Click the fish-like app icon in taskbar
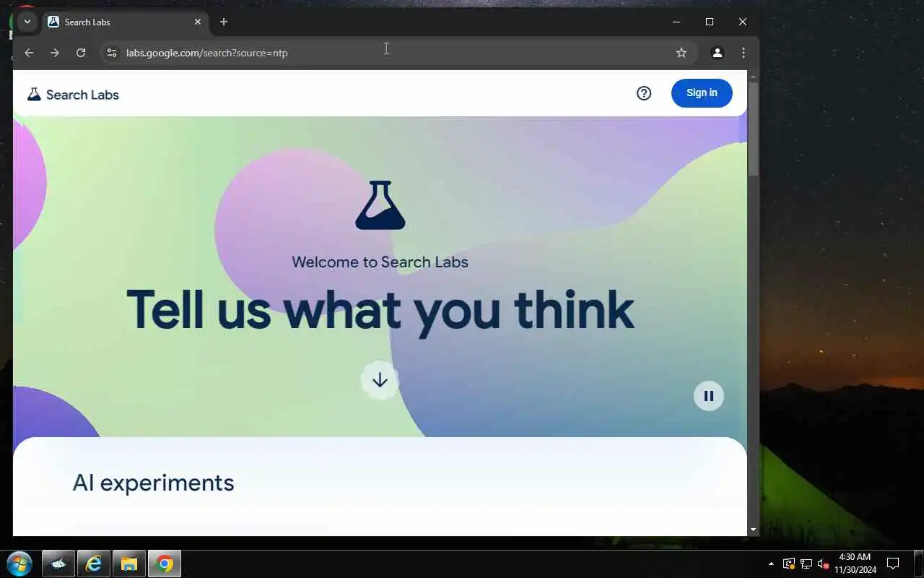Image resolution: width=924 pixels, height=578 pixels. point(58,564)
